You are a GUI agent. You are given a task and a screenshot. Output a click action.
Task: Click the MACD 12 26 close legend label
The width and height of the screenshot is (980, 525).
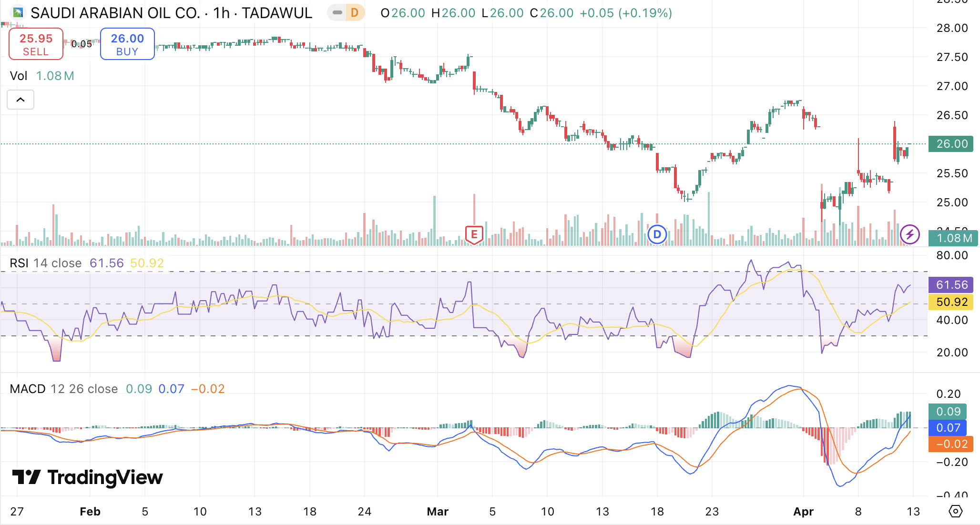[x=63, y=389]
